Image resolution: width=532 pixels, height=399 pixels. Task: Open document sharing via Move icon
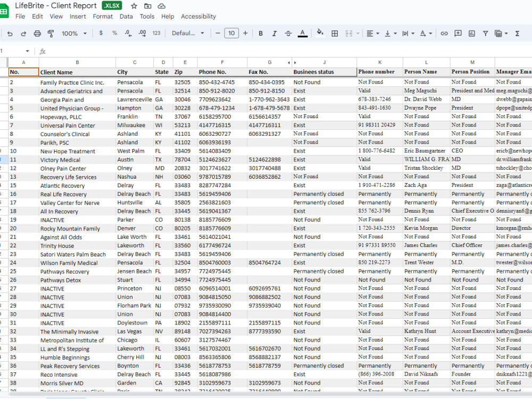147,6
